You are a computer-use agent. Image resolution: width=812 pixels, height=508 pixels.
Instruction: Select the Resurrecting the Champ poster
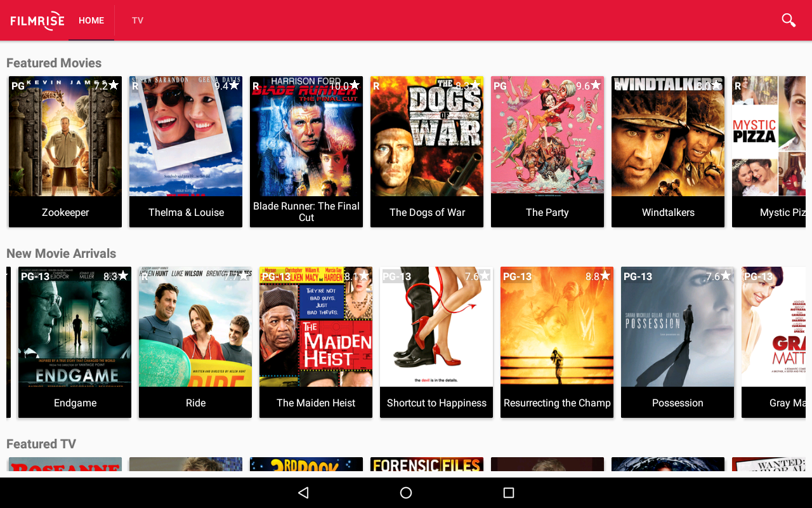point(557,326)
